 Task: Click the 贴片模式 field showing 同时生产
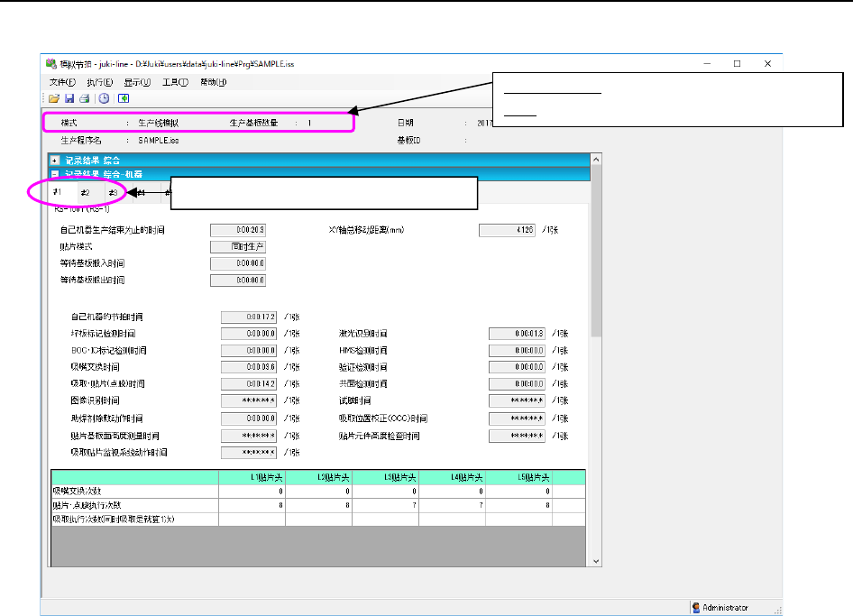[x=238, y=247]
